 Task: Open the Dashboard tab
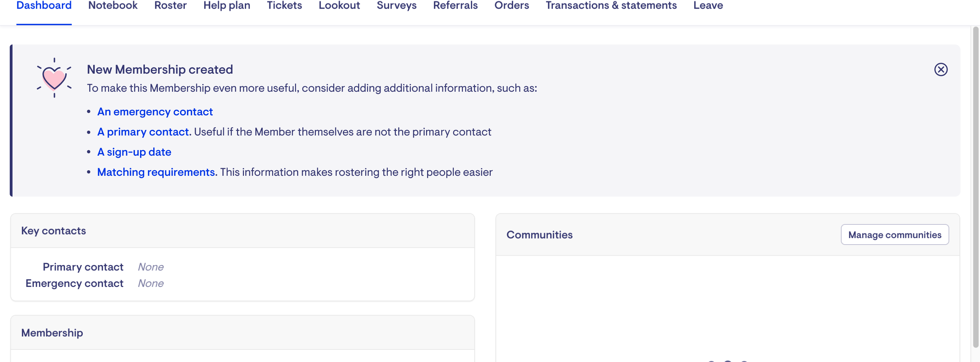click(x=44, y=6)
